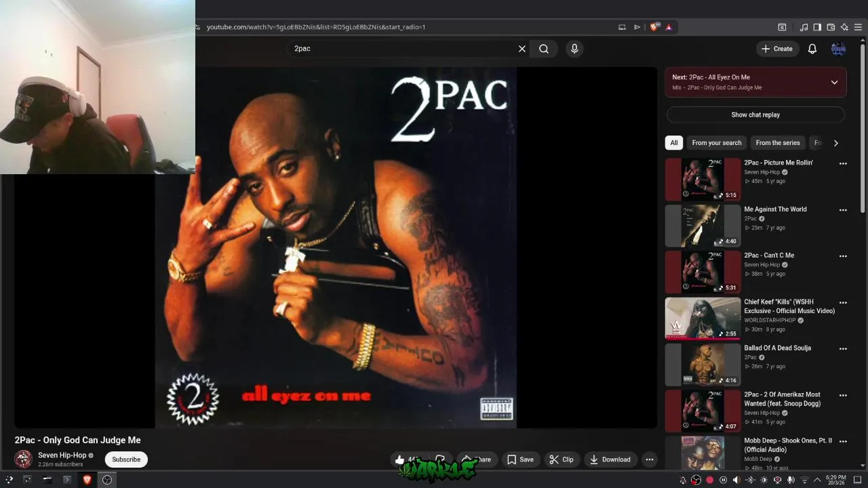
Task: Show more filter chips with the arrow
Action: tap(835, 143)
